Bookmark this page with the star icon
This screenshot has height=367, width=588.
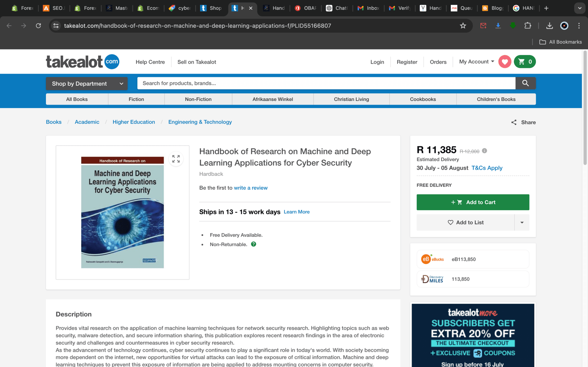coord(463,26)
